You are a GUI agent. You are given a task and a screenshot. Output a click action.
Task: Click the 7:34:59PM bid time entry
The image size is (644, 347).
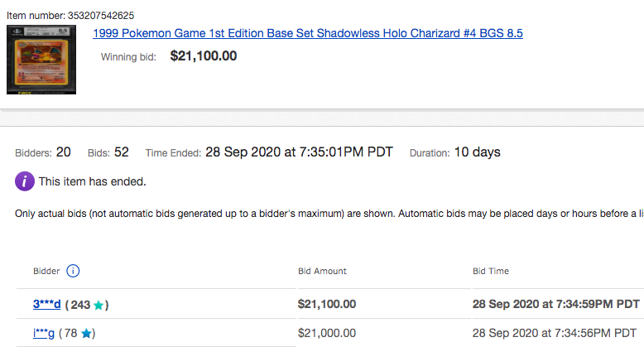pyautogui.click(x=555, y=304)
